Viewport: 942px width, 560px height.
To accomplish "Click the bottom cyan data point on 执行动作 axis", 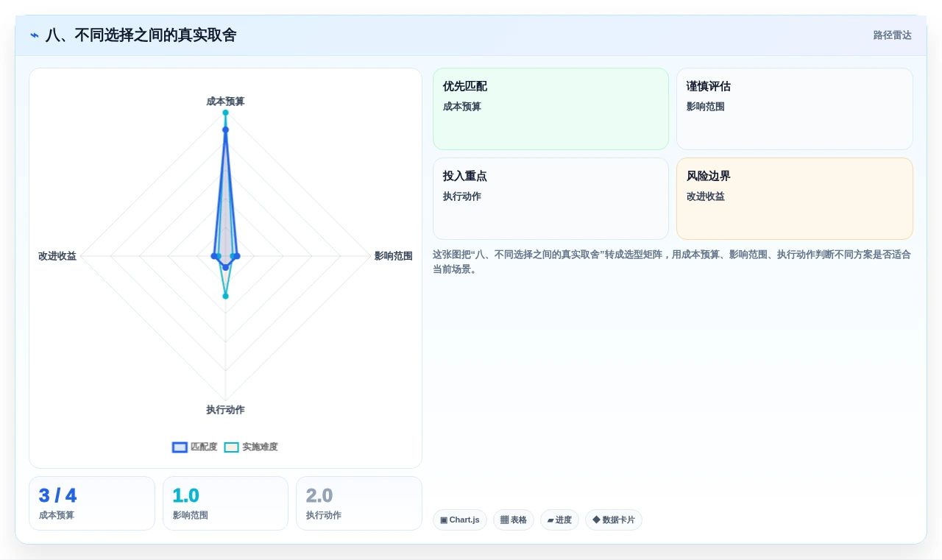I will pos(225,296).
